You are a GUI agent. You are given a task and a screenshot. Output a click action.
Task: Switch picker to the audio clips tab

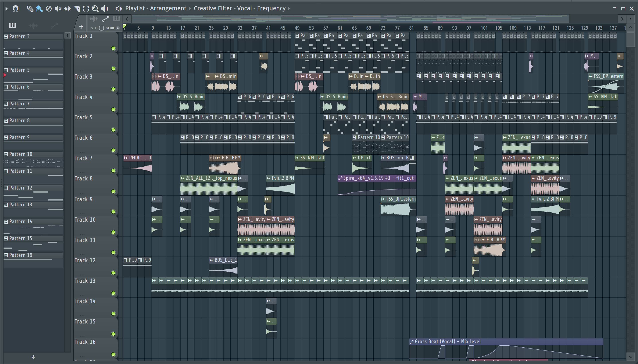[x=33, y=25]
